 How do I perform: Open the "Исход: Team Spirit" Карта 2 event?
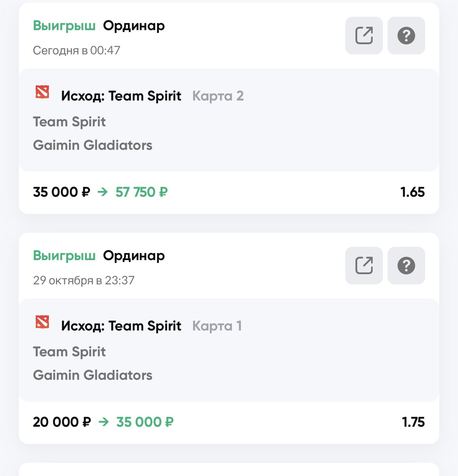[121, 96]
